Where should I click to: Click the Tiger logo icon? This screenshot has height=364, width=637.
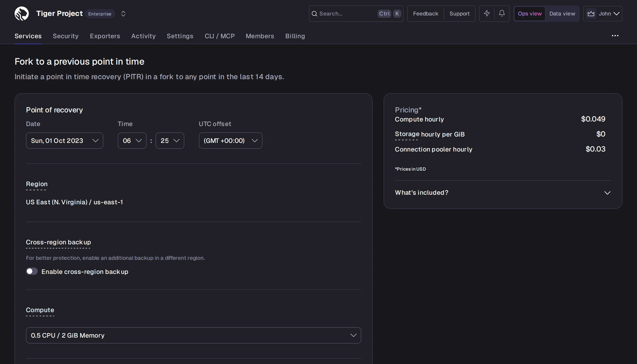click(x=22, y=13)
